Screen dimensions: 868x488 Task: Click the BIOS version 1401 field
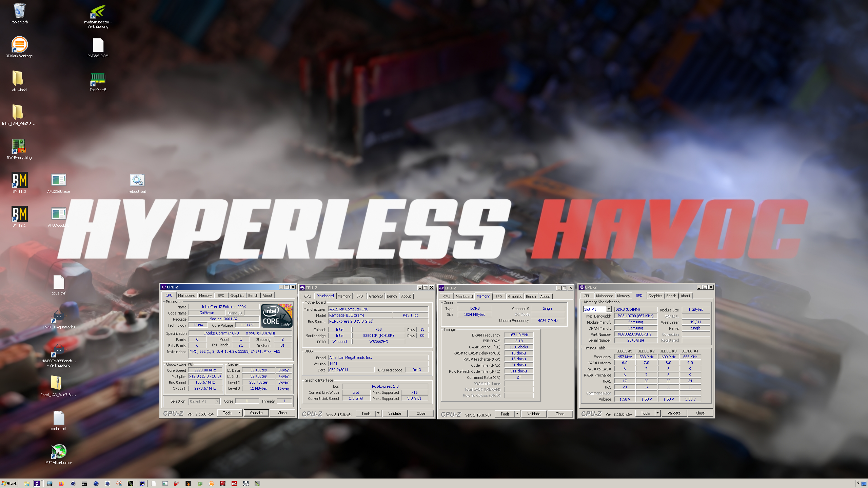point(378,364)
